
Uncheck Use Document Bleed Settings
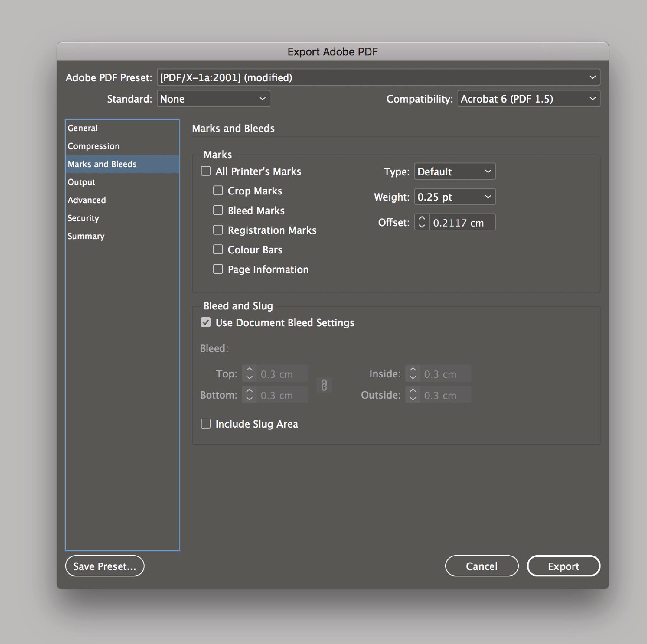coord(206,322)
